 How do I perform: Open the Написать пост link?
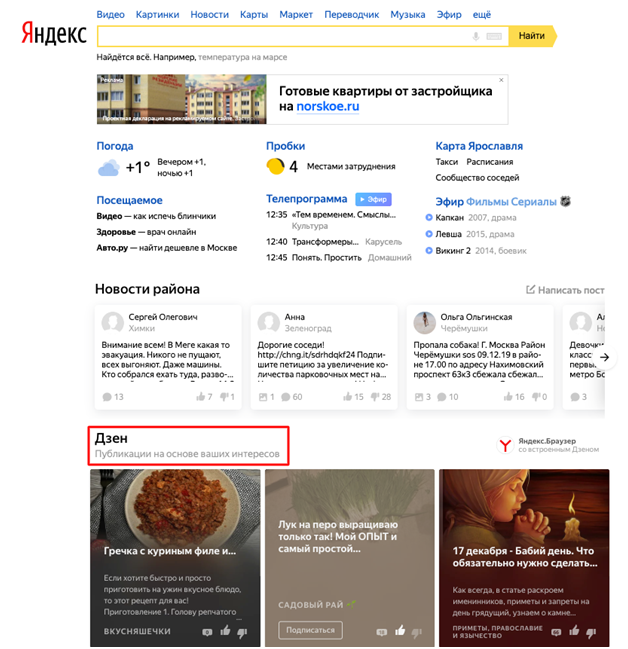click(565, 290)
